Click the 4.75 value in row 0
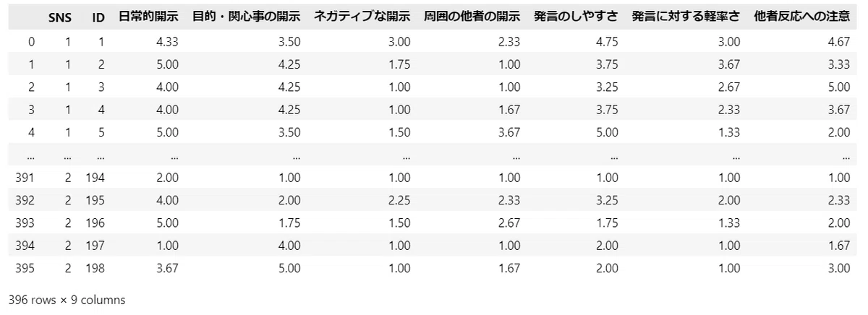Screen dimensions: 868x315 [606, 43]
